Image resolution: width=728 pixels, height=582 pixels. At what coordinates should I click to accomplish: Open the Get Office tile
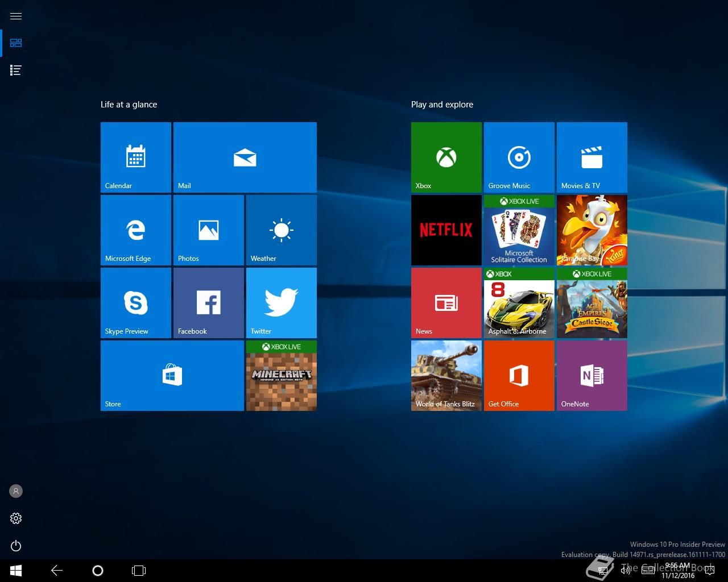(519, 376)
